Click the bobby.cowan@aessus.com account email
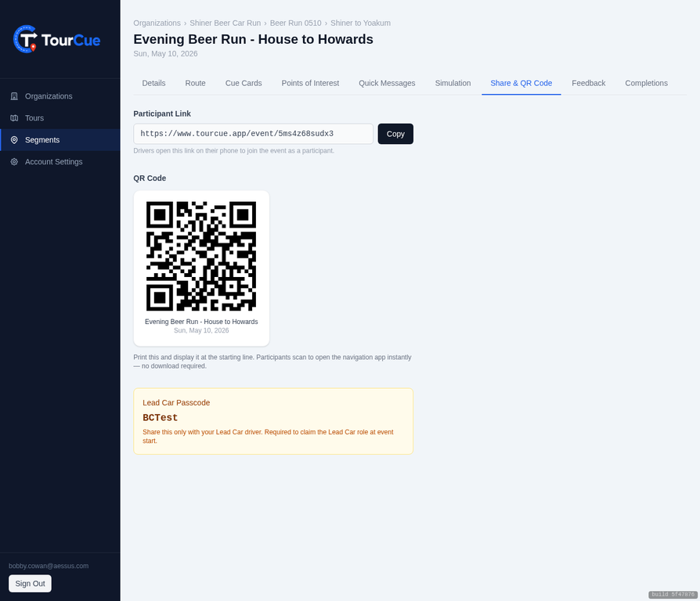The width and height of the screenshot is (700, 601). pyautogui.click(x=49, y=566)
